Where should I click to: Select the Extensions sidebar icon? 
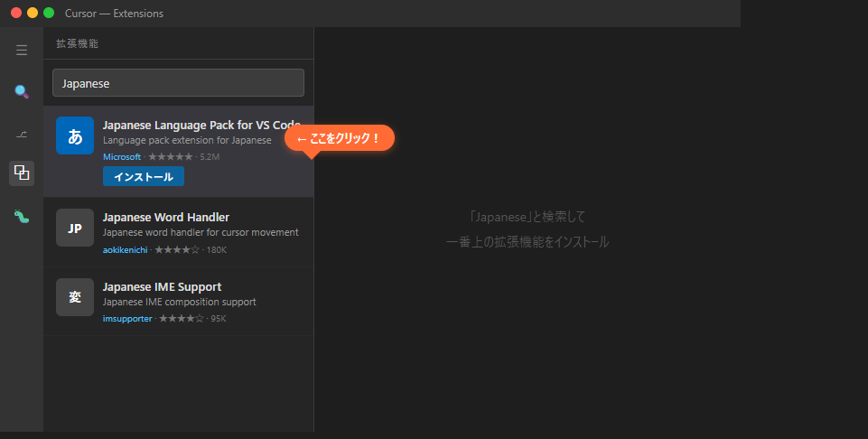coord(22,173)
